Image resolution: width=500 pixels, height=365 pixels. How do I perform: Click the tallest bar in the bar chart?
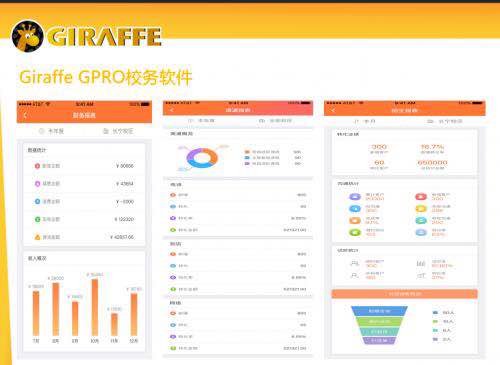pyautogui.click(x=95, y=307)
